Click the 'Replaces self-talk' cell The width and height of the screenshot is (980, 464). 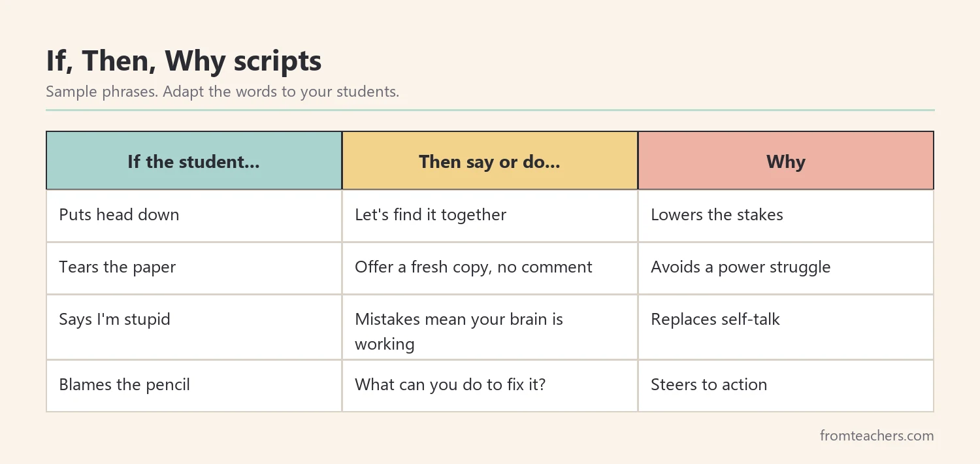click(786, 327)
